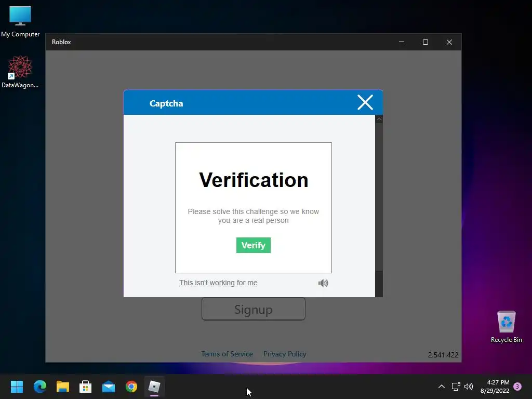Launch Microsoft Edge from the taskbar
The height and width of the screenshot is (399, 532).
[39, 387]
